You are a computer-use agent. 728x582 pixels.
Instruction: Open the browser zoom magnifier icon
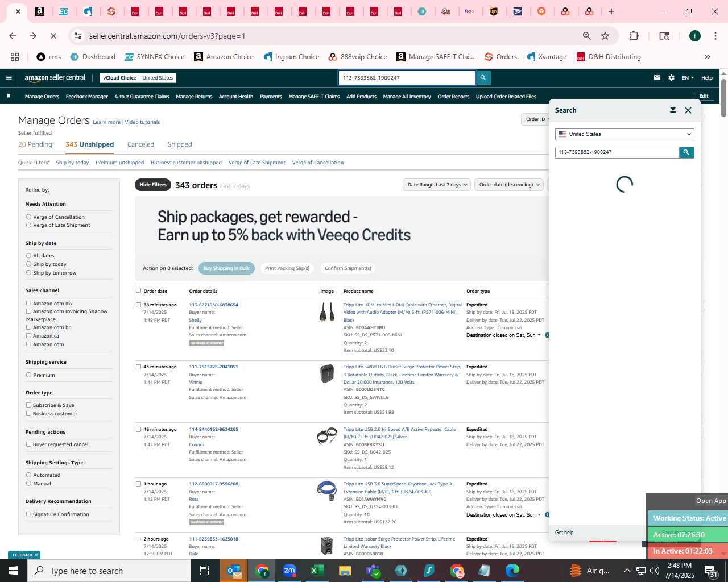click(586, 36)
